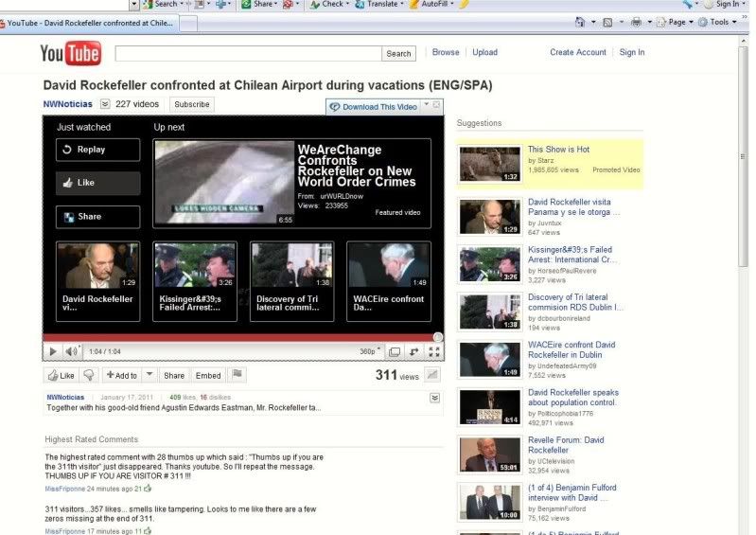
Task: Mute audio with the speaker icon
Action: [71, 351]
